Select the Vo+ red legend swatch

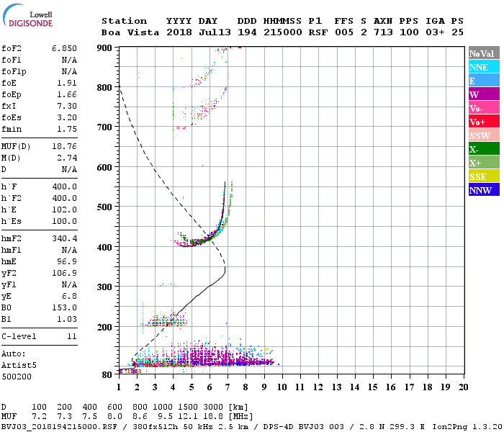484,122
